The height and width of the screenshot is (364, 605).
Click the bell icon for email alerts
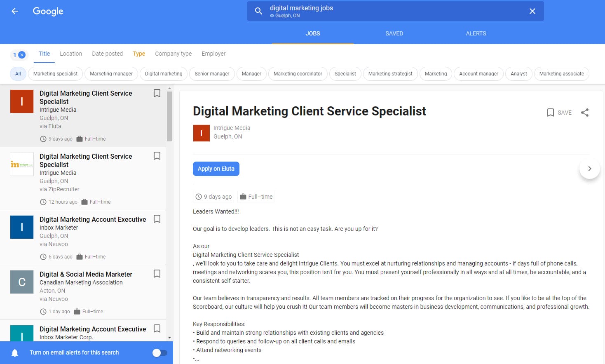[x=15, y=352]
